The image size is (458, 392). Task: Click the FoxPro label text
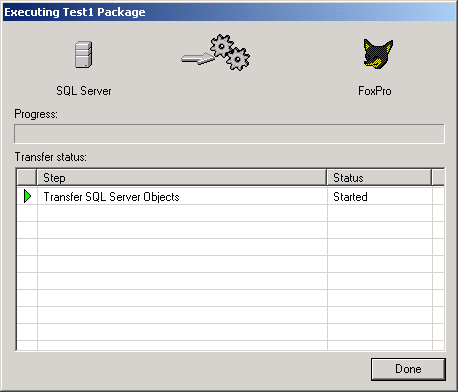coord(375,91)
